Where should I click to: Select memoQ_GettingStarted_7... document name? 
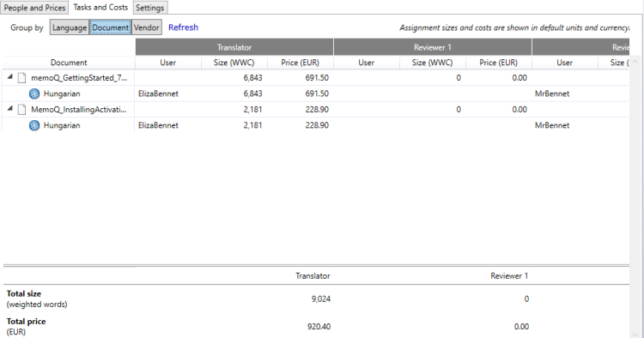click(79, 78)
